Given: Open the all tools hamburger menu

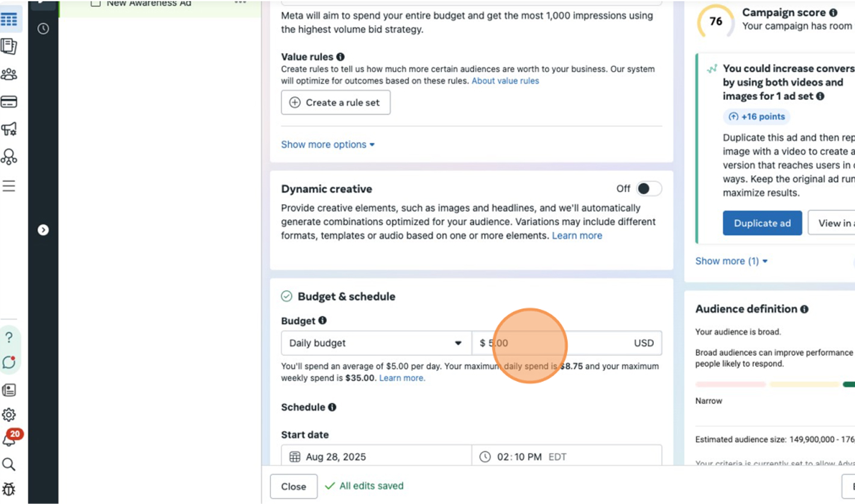Looking at the screenshot, I should pyautogui.click(x=9, y=186).
